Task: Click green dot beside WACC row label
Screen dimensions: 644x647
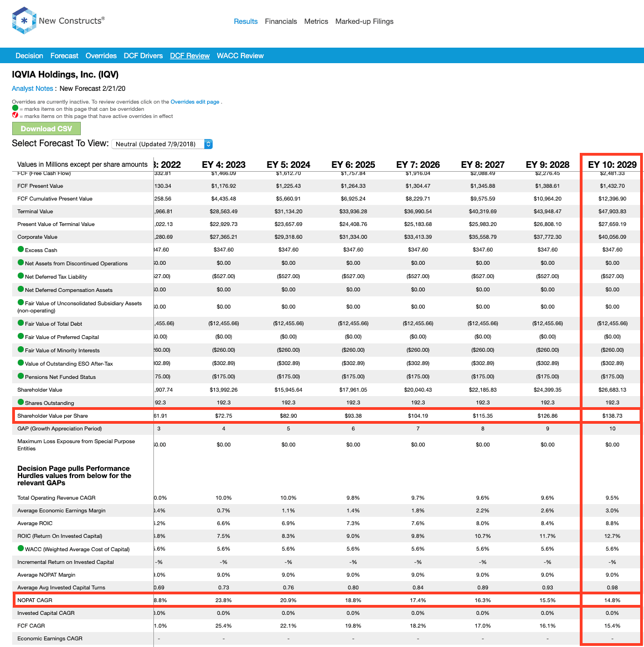Action: (x=20, y=548)
